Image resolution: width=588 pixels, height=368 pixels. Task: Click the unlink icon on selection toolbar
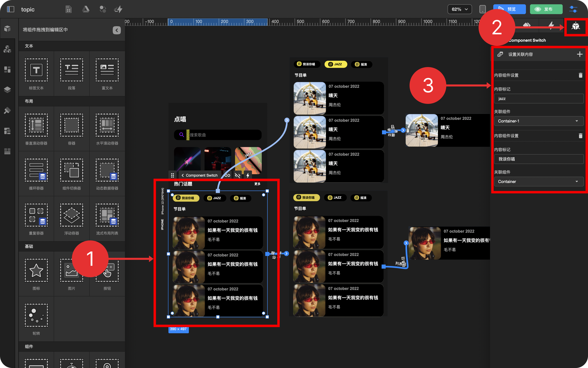pyautogui.click(x=238, y=175)
